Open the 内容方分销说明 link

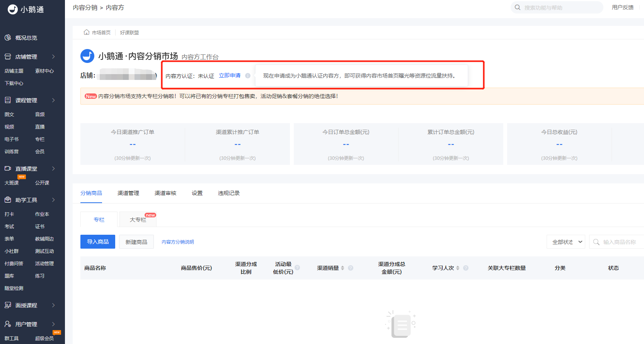pos(178,242)
